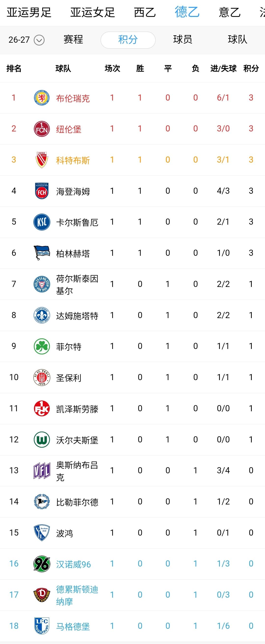Open the 科特布斯 Energie crest
The height and width of the screenshot is (644, 265).
tap(41, 160)
